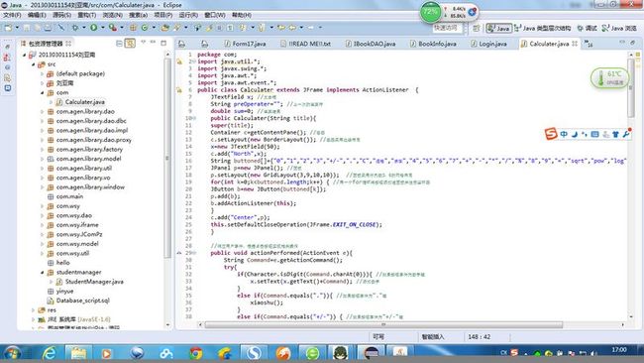The image size is (644, 363).
Task: Show hidden editor tabs list
Action: (589, 44)
